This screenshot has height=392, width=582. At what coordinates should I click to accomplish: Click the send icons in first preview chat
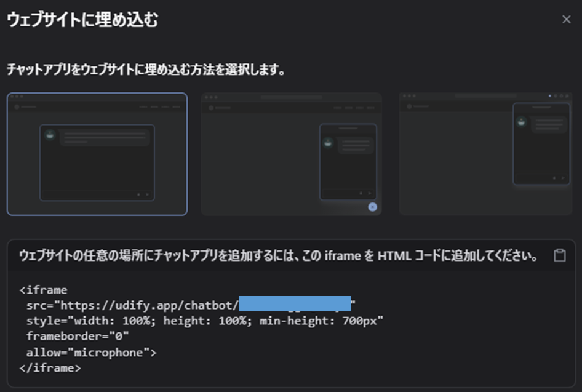(x=142, y=194)
